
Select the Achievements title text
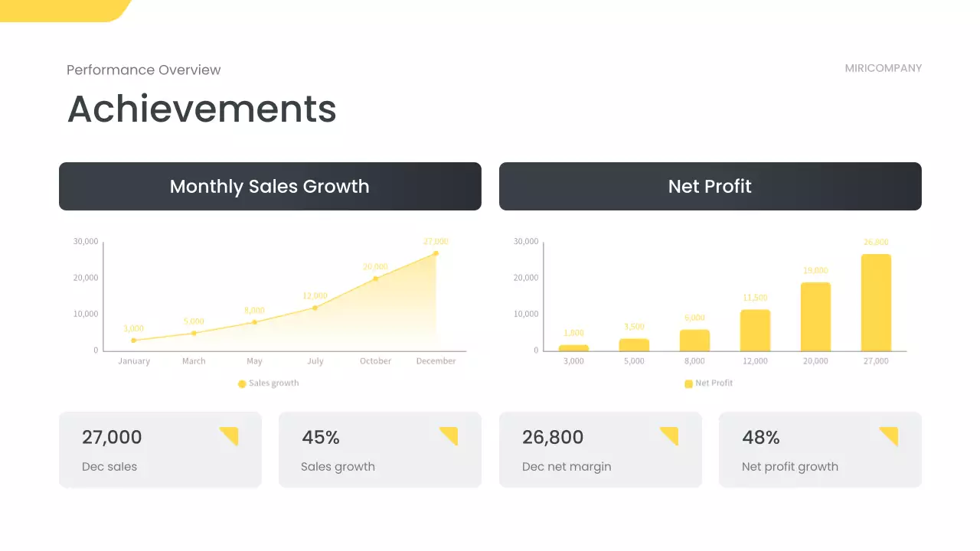(x=202, y=109)
